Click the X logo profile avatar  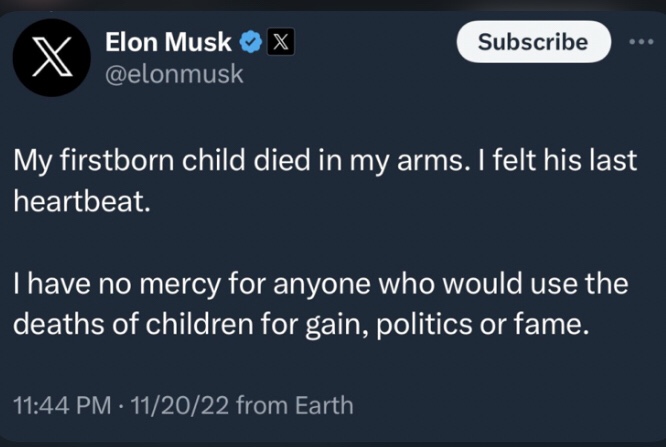51,59
